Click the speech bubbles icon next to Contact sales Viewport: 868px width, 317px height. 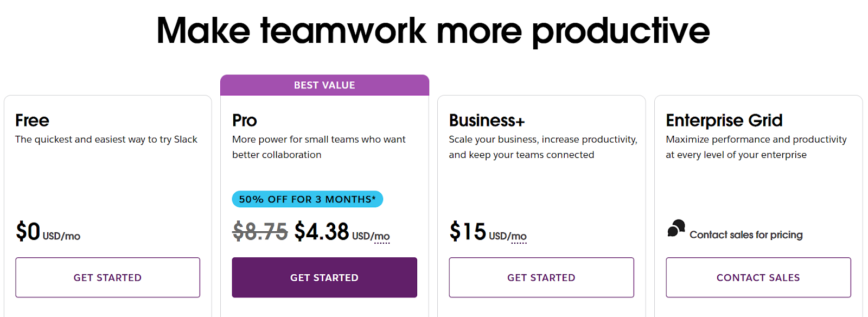click(675, 229)
